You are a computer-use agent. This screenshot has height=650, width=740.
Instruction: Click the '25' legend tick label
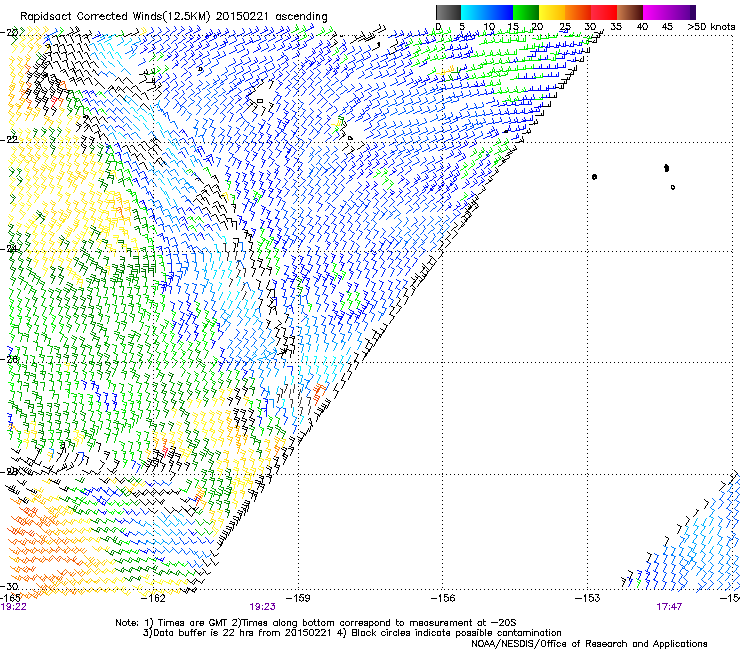(564, 27)
